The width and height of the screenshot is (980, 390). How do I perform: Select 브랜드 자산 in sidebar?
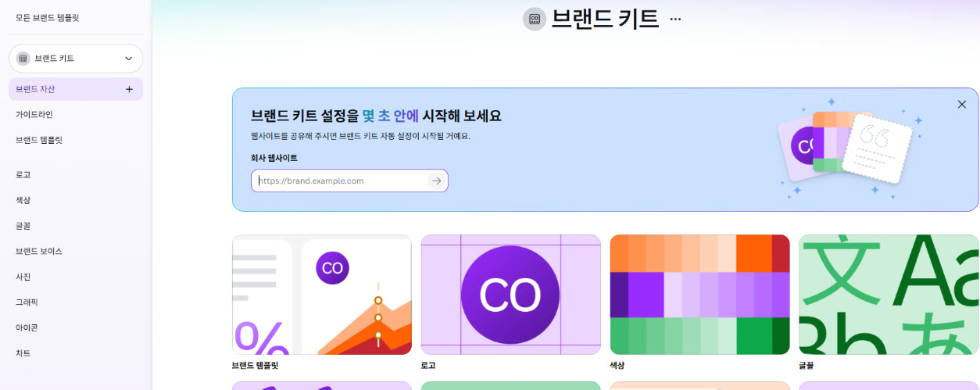(x=76, y=89)
